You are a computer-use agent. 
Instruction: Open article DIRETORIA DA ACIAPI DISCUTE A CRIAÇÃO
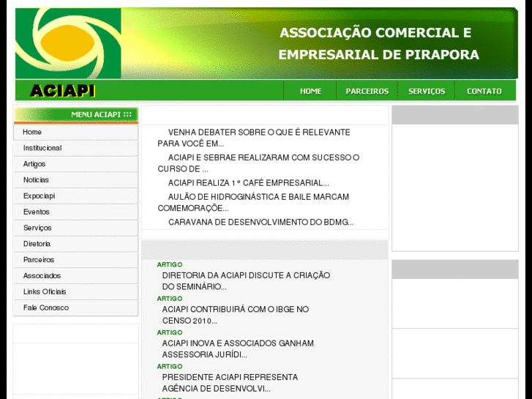pyautogui.click(x=246, y=281)
